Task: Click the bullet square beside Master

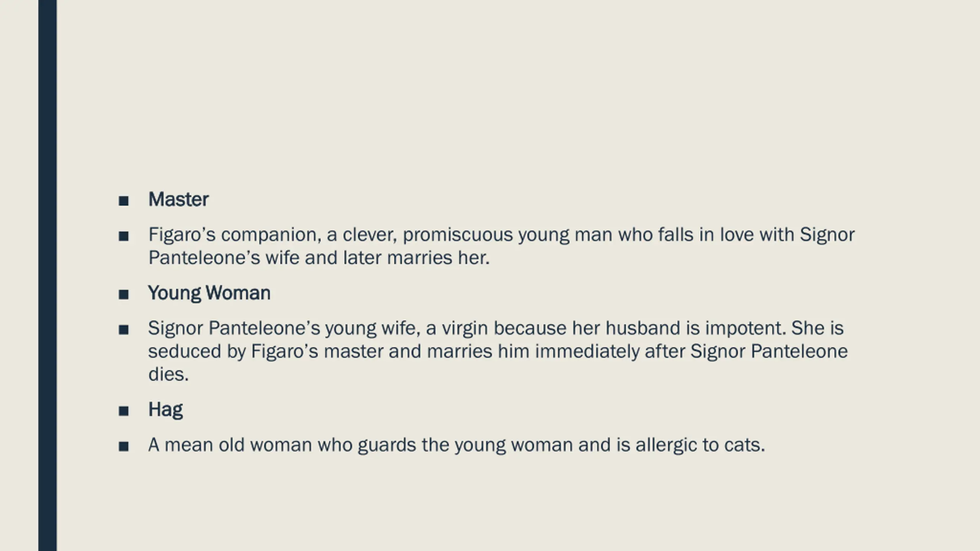Action: coord(123,201)
